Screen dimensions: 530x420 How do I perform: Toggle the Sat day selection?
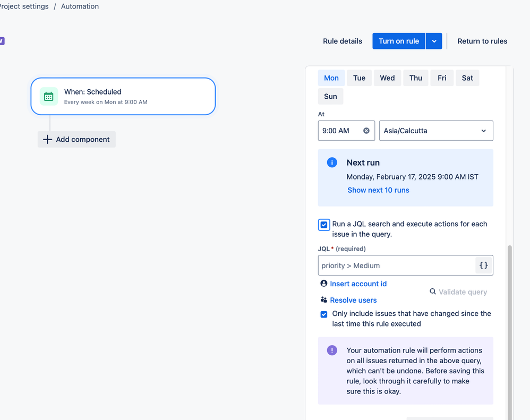(467, 78)
